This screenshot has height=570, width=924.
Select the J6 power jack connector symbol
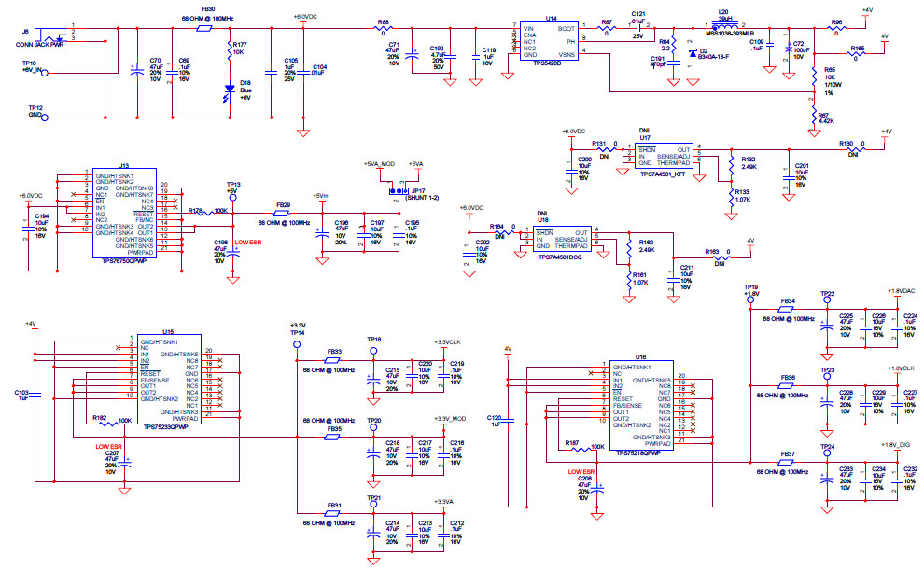51,33
